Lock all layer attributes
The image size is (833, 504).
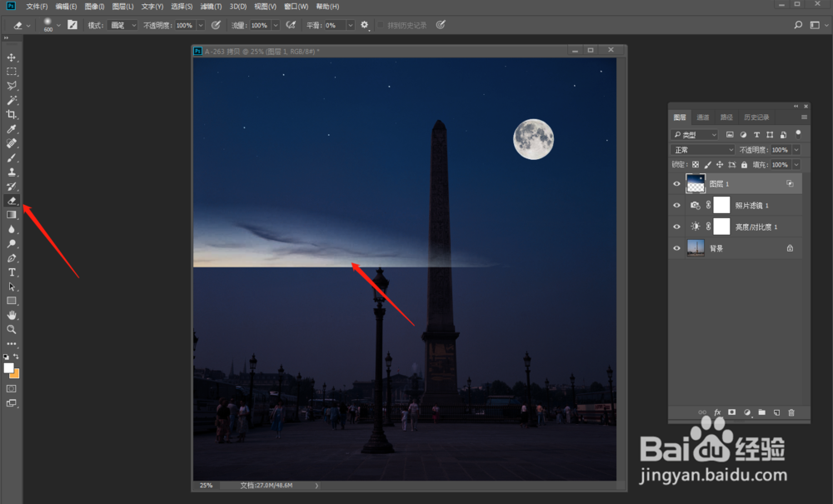click(744, 165)
